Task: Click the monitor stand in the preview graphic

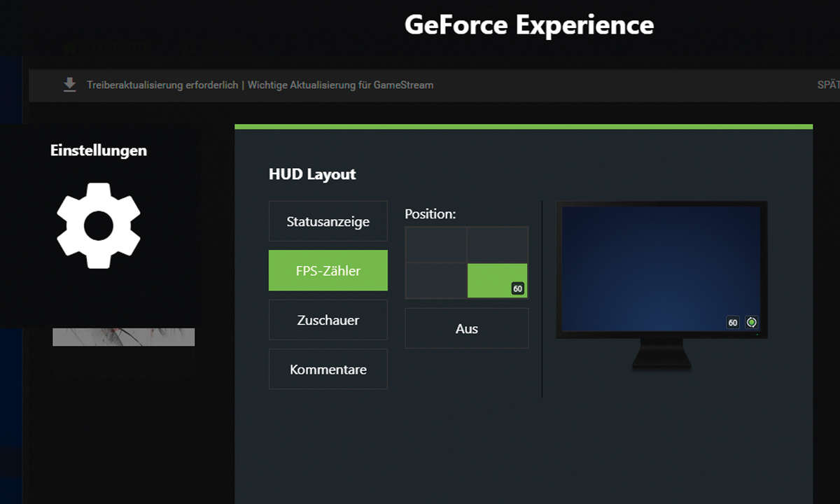Action: (x=661, y=355)
